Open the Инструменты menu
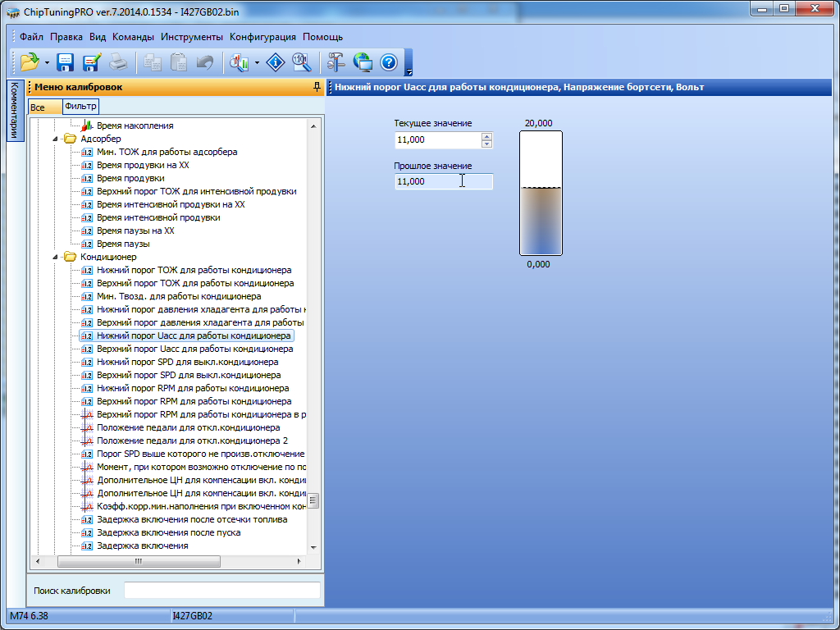Screen dimensions: 840x630 [192, 37]
